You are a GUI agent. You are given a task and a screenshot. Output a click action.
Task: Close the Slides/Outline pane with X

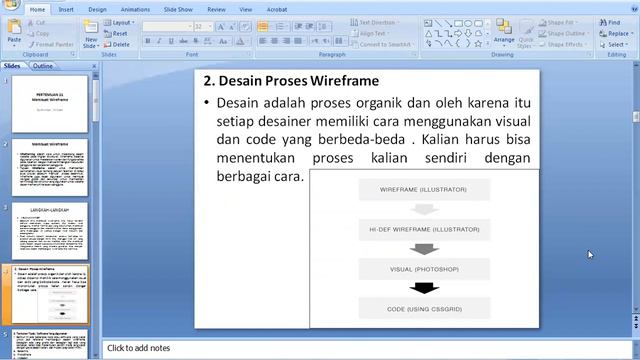click(x=94, y=66)
